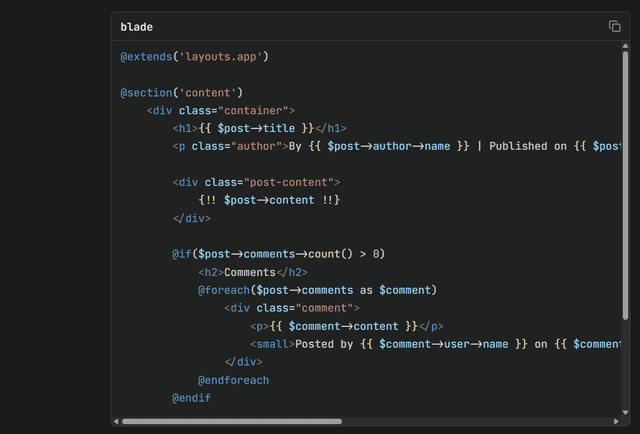Click the empty scrollbar track right of thumb

pos(480,421)
